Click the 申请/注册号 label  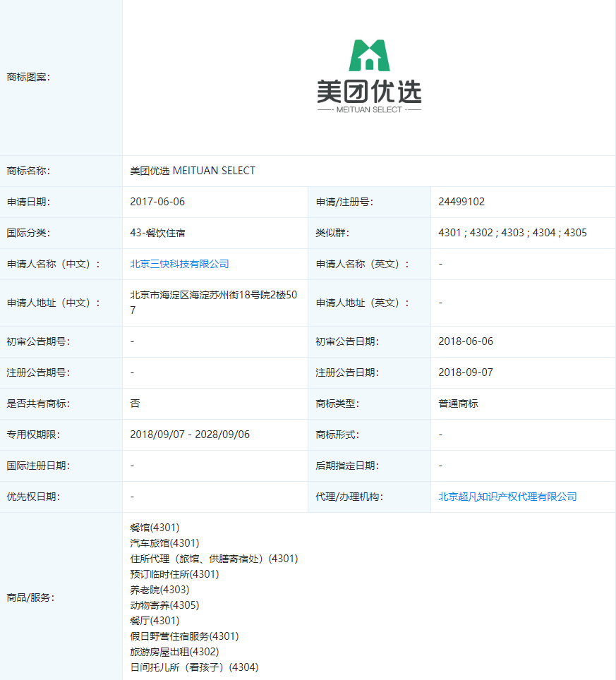tap(344, 202)
